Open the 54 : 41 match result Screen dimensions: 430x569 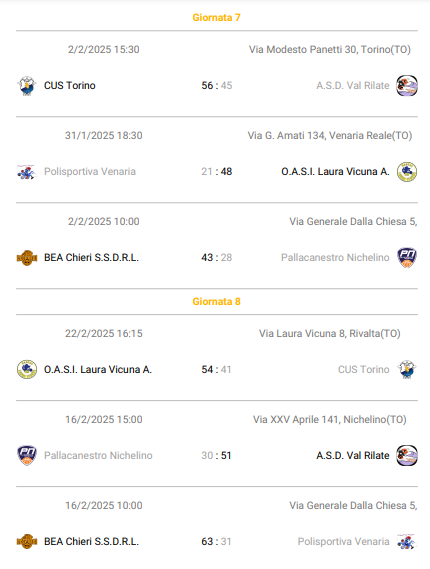tap(216, 369)
